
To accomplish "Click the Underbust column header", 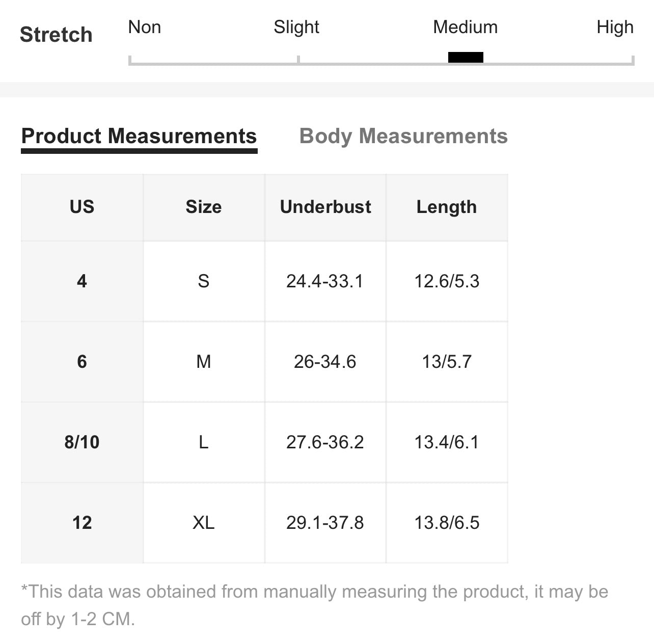I will 325,207.
